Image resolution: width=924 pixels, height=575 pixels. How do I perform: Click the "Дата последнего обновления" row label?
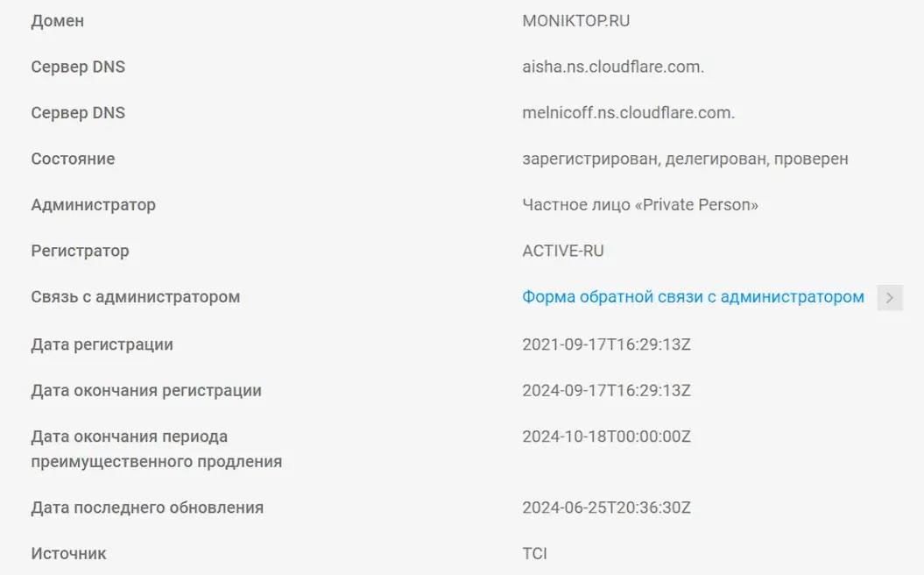click(147, 508)
